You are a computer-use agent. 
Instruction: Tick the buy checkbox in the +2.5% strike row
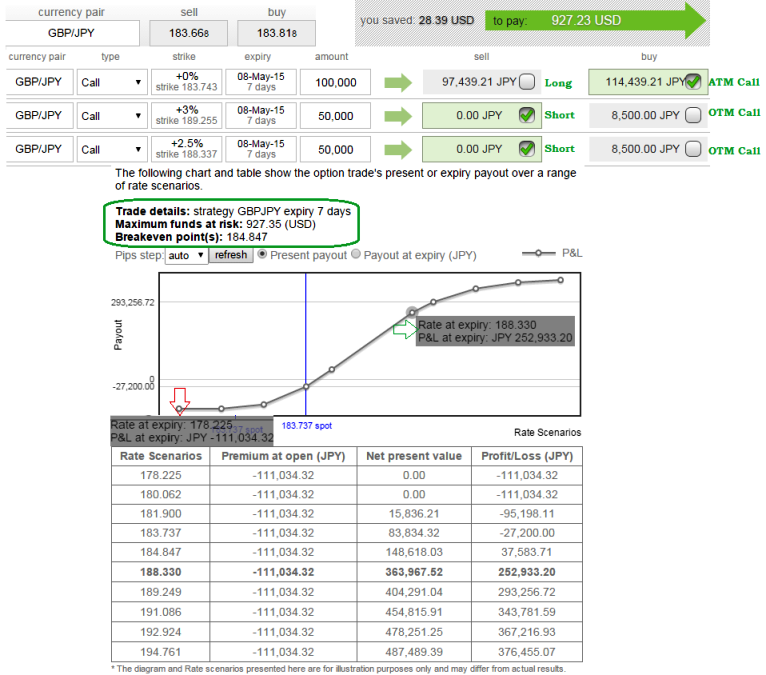[x=693, y=148]
